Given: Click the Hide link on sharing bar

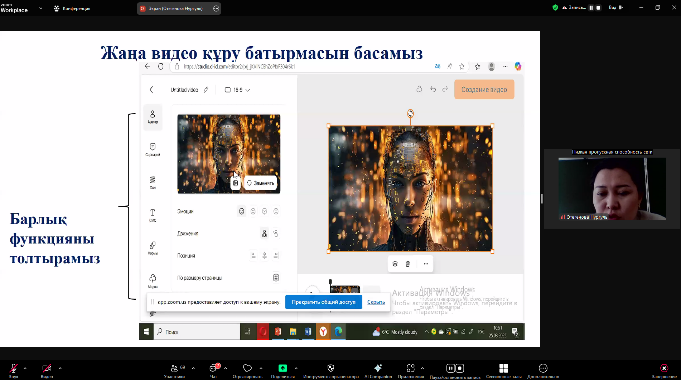Looking at the screenshot, I should pos(376,302).
